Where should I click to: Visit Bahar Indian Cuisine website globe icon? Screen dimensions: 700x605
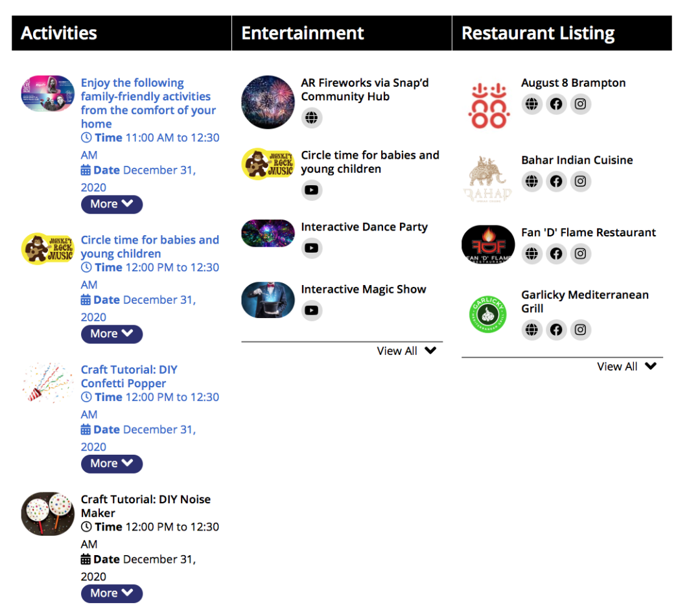(531, 181)
